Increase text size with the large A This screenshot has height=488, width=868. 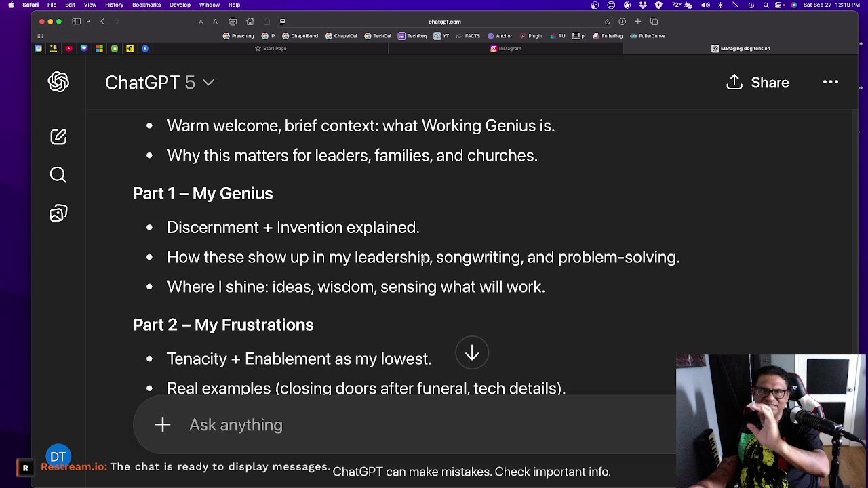(x=215, y=22)
